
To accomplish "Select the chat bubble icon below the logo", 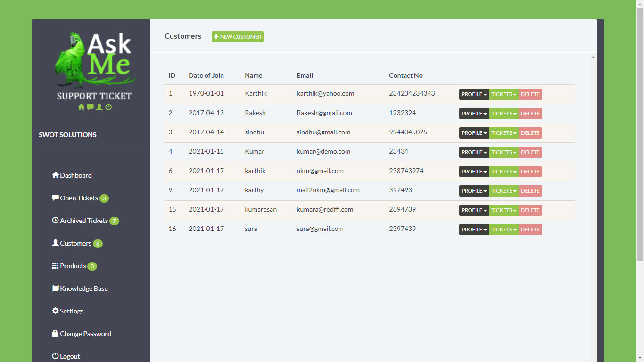I will (x=90, y=107).
